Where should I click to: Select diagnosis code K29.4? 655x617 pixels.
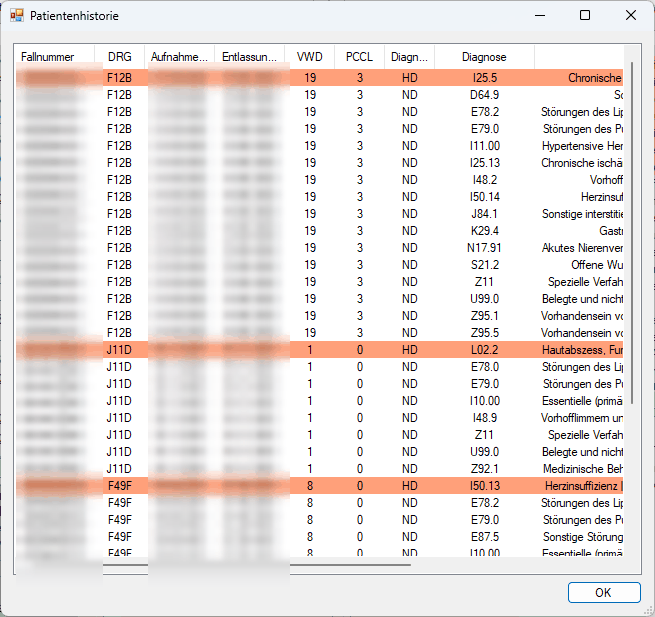pyautogui.click(x=485, y=231)
